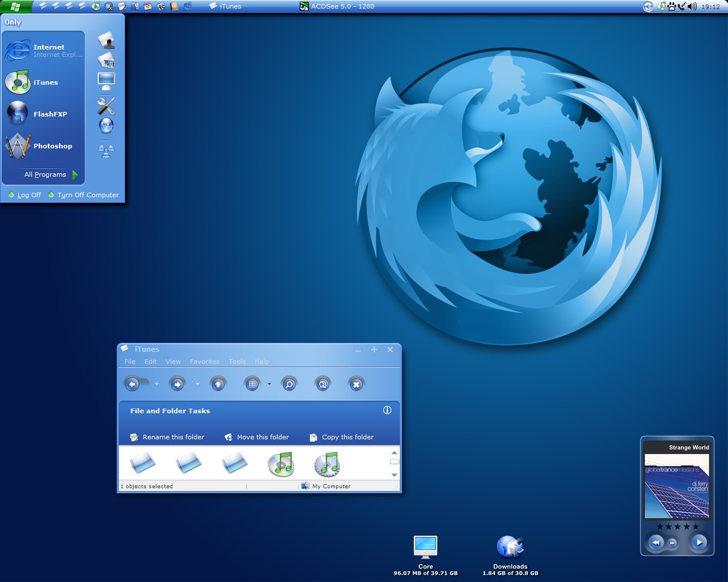
Task: Click the Up folder button in toolbar
Action: (218, 384)
